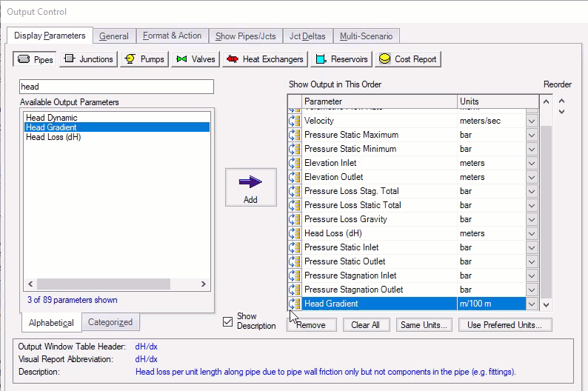Select Head Gradient in available parameters list
This screenshot has height=391, width=588.
coord(116,127)
